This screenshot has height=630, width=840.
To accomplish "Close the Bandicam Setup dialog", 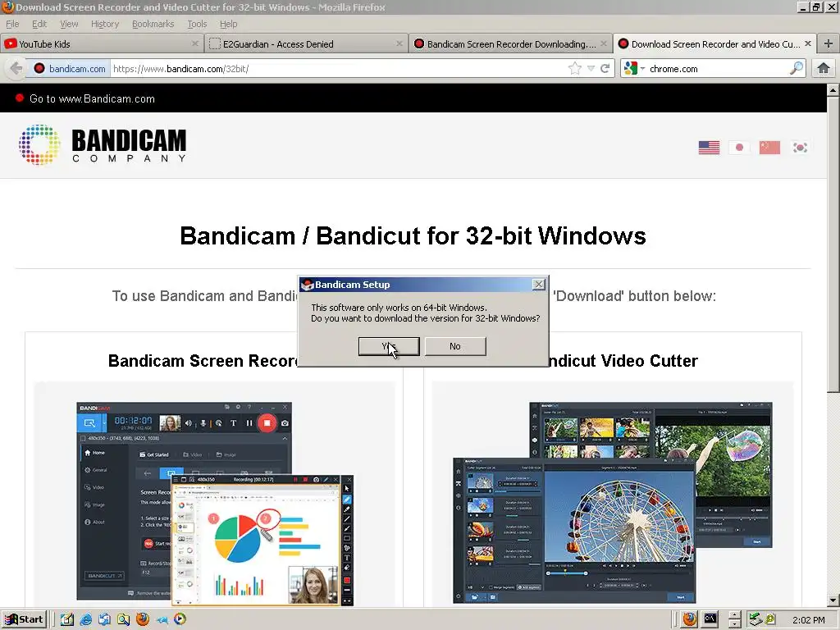I will [x=539, y=285].
